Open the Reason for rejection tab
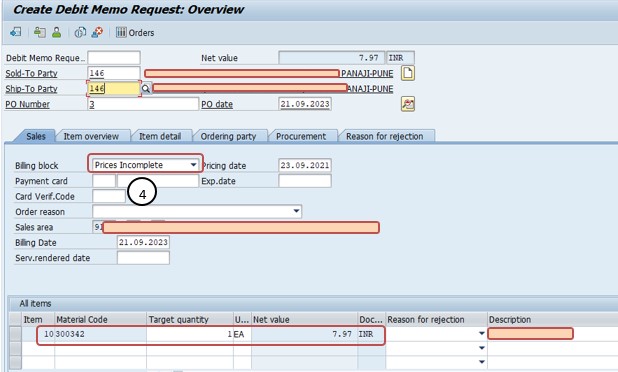 pyautogui.click(x=385, y=136)
